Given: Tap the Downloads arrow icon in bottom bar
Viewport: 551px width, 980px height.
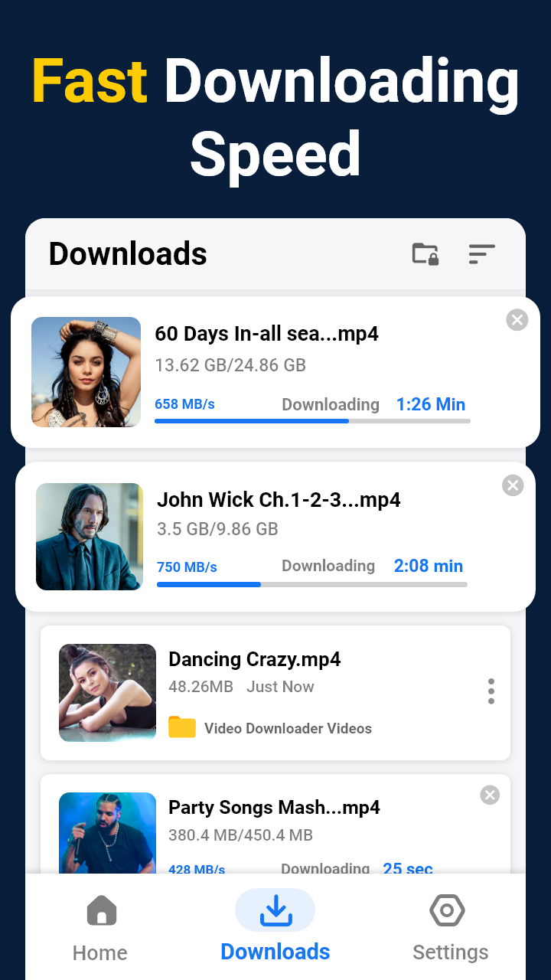Looking at the screenshot, I should coord(275,910).
